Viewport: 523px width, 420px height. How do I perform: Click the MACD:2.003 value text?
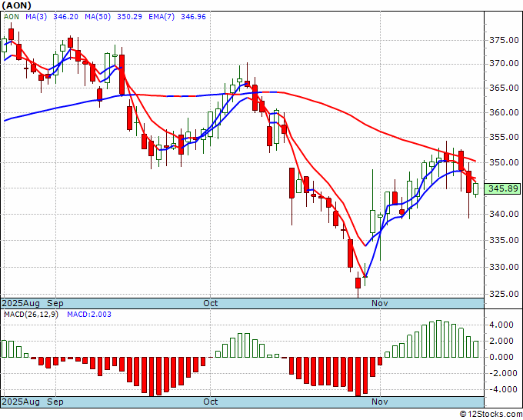[89, 315]
